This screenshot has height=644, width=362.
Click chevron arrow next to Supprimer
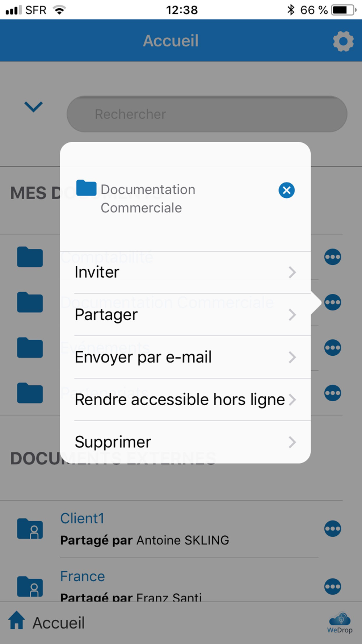292,442
